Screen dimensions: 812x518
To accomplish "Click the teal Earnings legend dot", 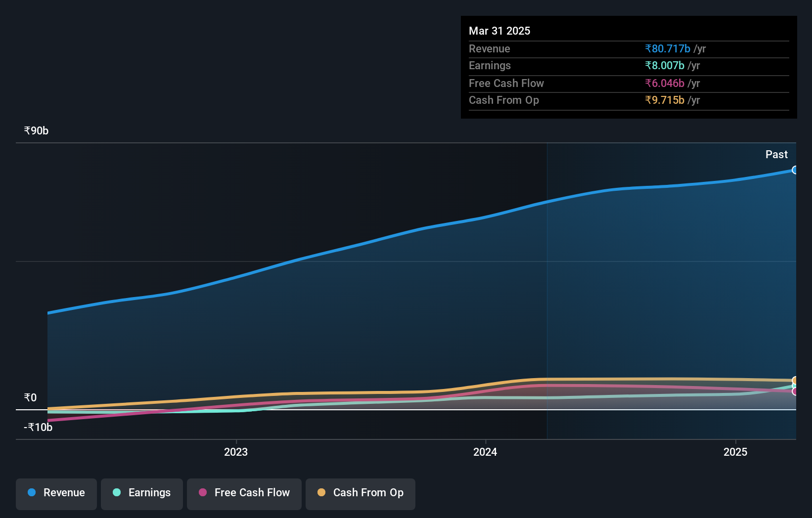I will point(117,492).
